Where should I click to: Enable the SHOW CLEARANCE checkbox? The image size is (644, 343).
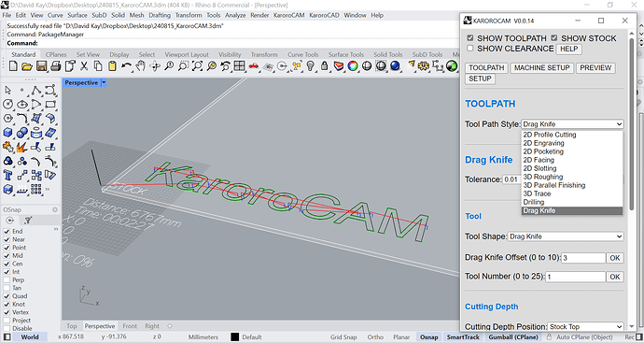[470, 49]
